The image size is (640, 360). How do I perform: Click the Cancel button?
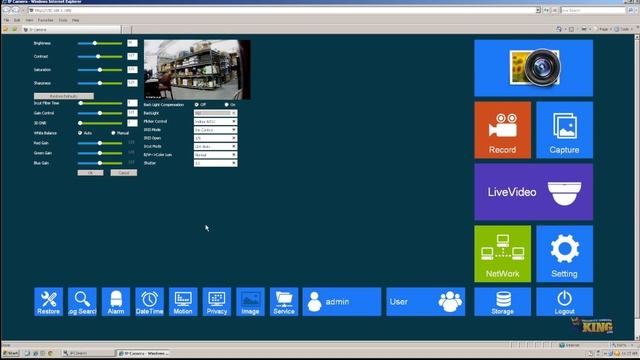point(124,173)
